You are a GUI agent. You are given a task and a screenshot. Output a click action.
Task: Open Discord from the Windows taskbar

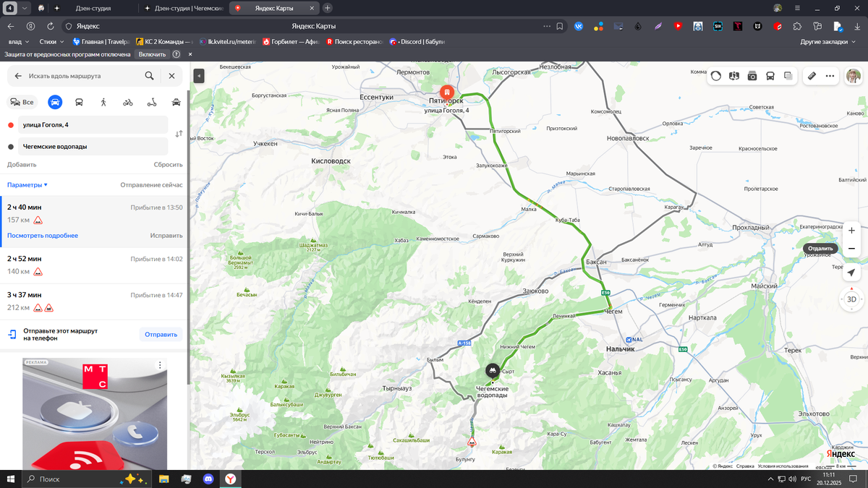coord(209,479)
